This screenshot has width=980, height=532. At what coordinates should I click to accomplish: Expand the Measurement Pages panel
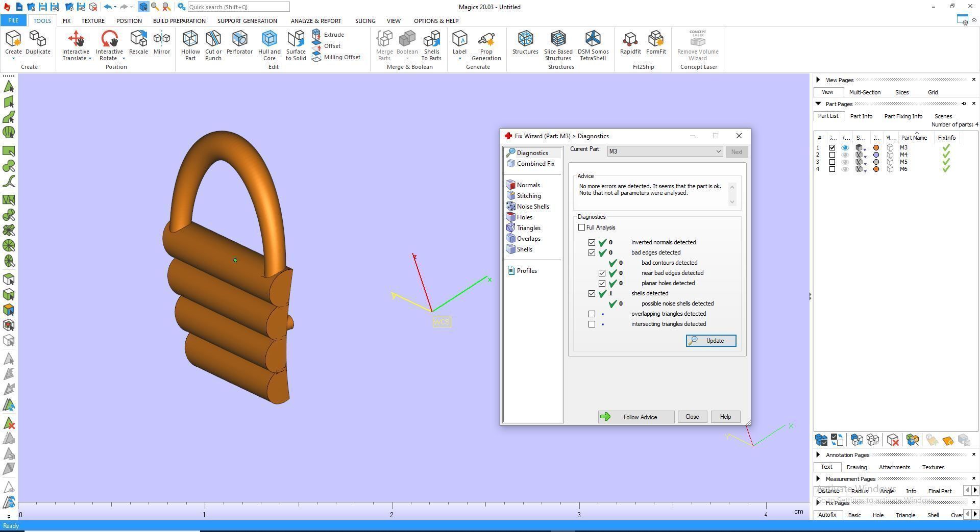click(818, 478)
